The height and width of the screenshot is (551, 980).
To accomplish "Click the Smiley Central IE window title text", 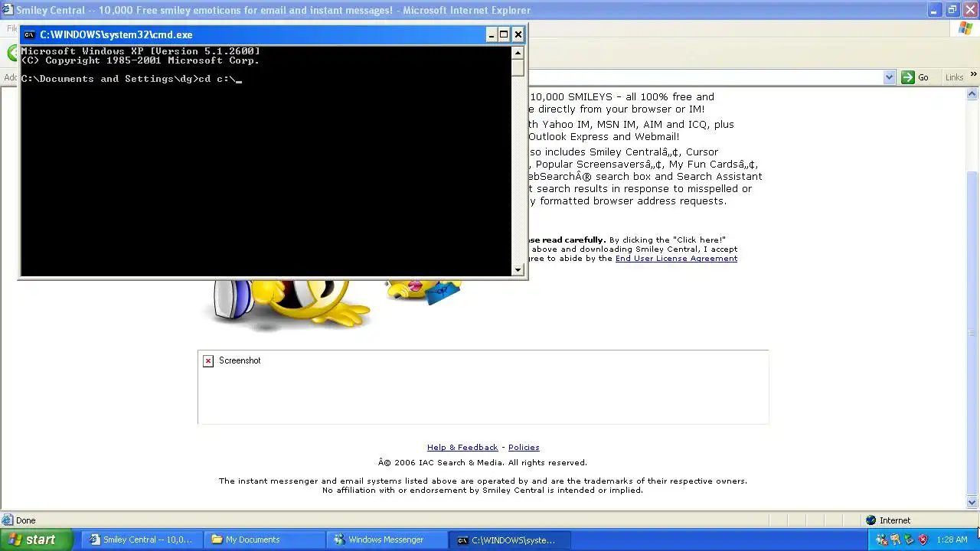I will [x=273, y=10].
